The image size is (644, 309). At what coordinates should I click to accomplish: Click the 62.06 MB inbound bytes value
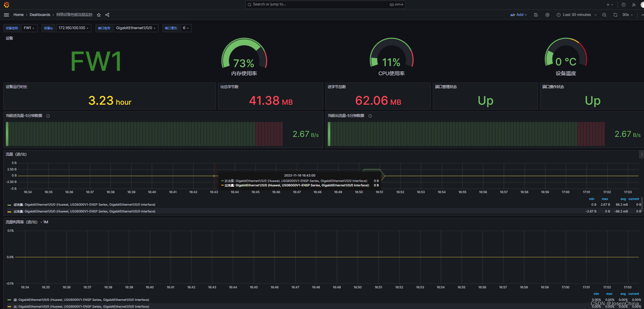(378, 101)
